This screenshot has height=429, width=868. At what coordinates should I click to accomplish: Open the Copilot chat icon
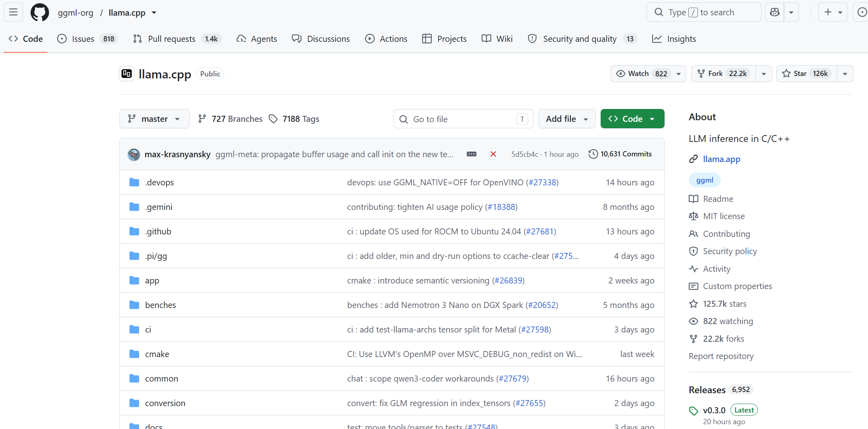(775, 12)
